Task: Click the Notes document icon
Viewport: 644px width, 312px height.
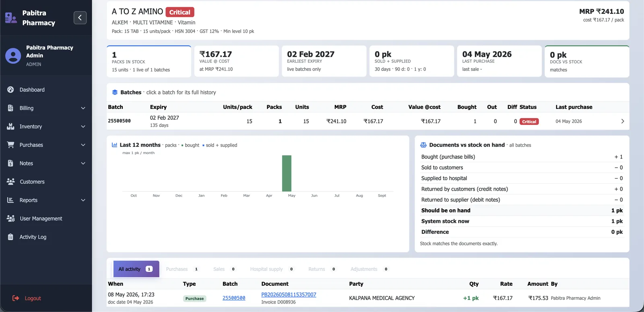Action: click(x=10, y=163)
